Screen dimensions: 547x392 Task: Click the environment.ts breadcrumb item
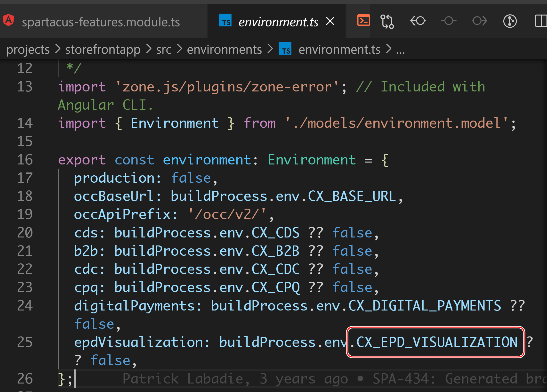(339, 49)
